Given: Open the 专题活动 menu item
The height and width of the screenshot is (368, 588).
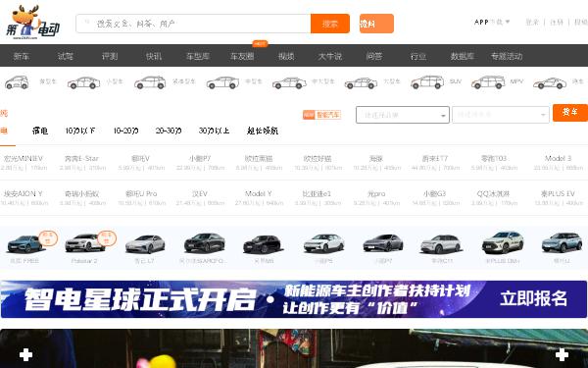Looking at the screenshot, I should coord(507,56).
